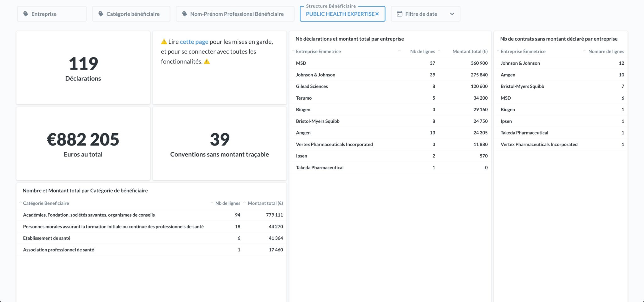The width and height of the screenshot is (644, 302).
Task: Select MSD row in declarations table
Action: [390, 63]
